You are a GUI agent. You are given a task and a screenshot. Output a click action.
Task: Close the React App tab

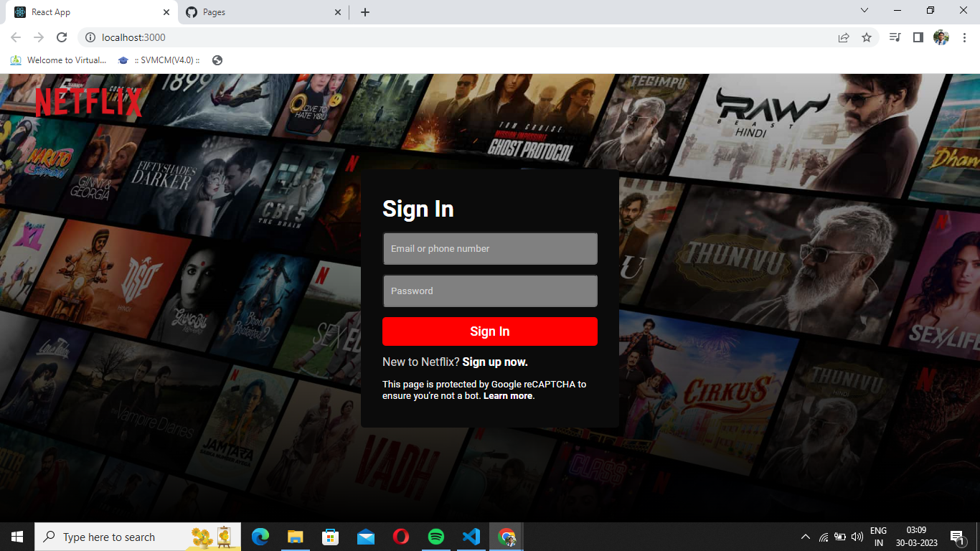click(x=166, y=12)
